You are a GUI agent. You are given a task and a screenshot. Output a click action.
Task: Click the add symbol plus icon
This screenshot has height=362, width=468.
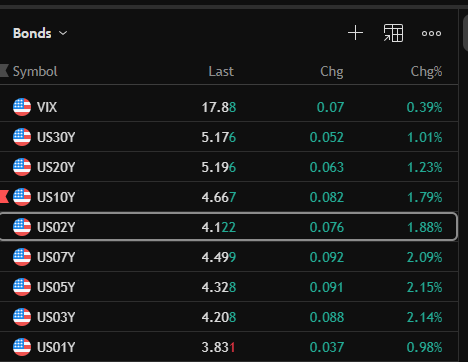pos(355,33)
